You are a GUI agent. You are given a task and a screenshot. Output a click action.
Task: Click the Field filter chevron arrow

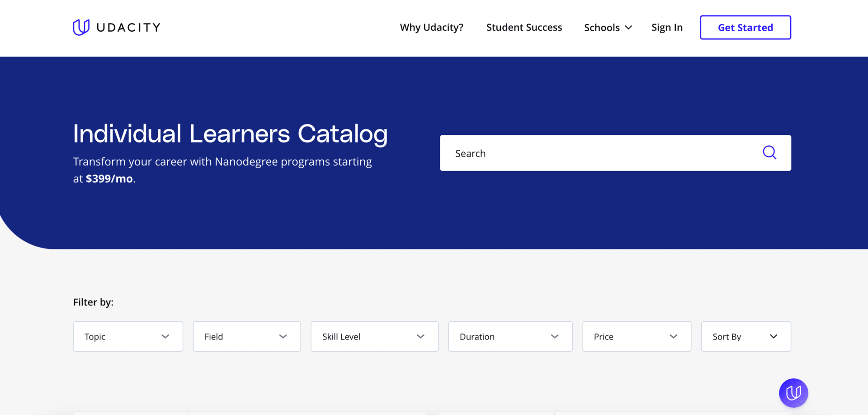coord(283,336)
